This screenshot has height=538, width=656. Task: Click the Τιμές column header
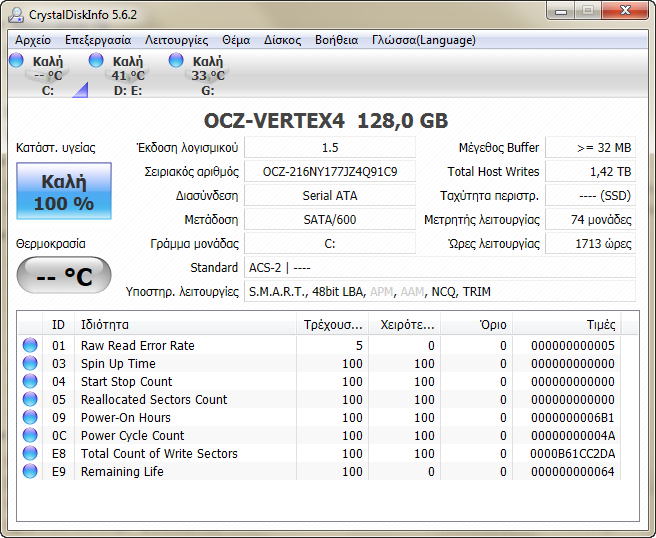point(567,325)
